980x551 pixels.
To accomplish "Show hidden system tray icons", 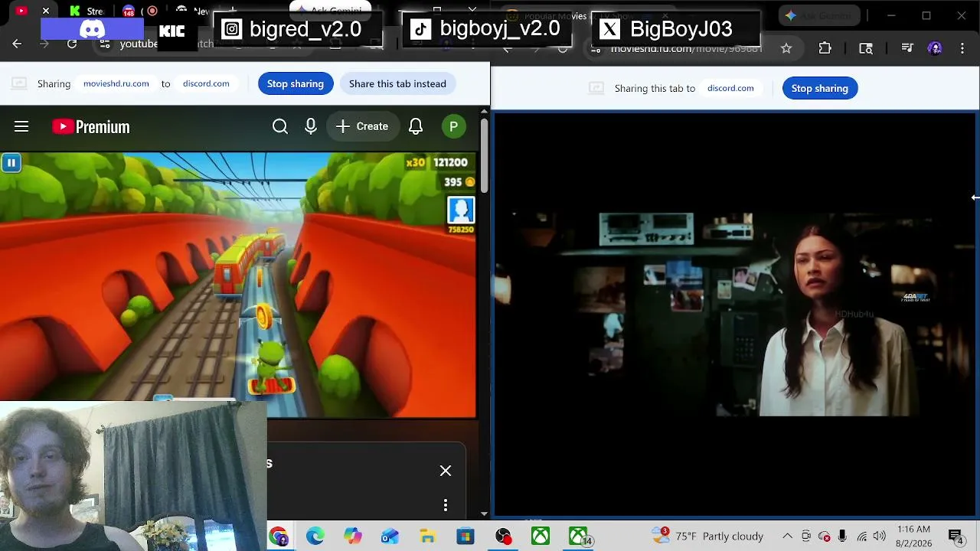I will [787, 536].
